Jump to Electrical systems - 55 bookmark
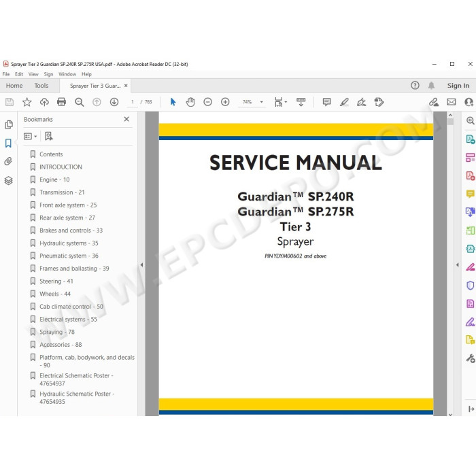Viewport: 476px width, 476px height. pos(68,320)
